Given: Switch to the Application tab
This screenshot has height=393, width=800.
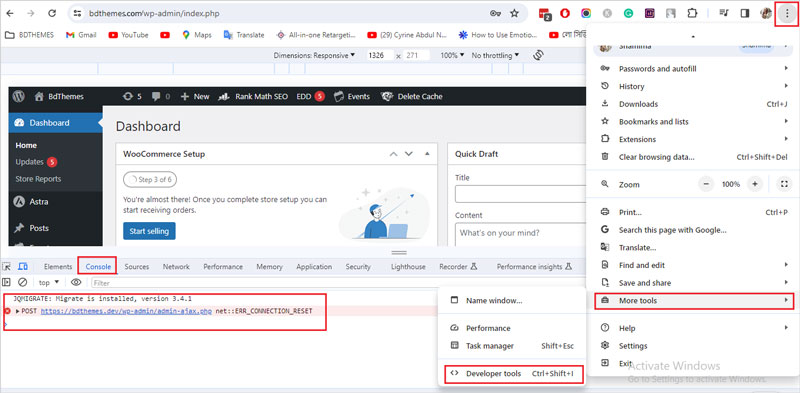Looking at the screenshot, I should click(314, 266).
